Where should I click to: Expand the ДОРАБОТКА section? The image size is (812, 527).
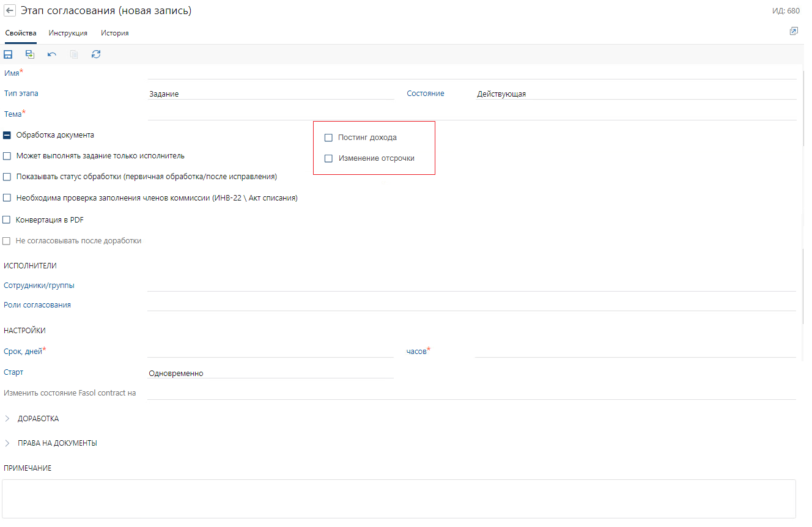click(x=7, y=419)
